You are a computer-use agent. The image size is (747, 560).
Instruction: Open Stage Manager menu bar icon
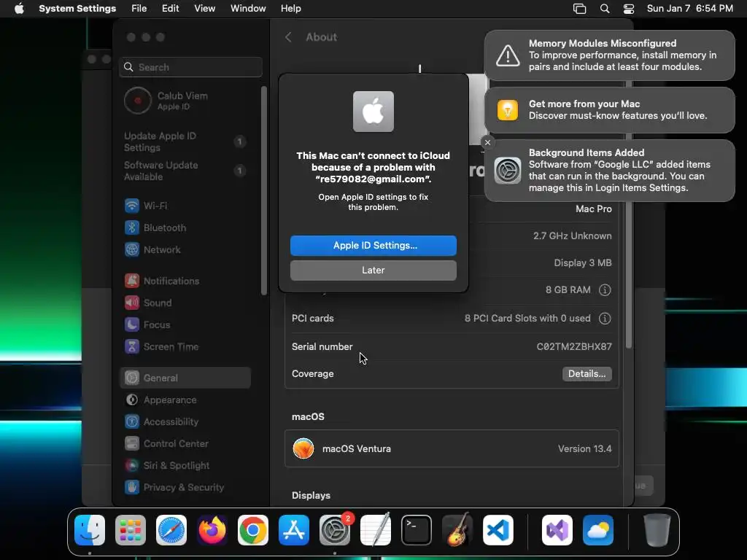[579, 9]
